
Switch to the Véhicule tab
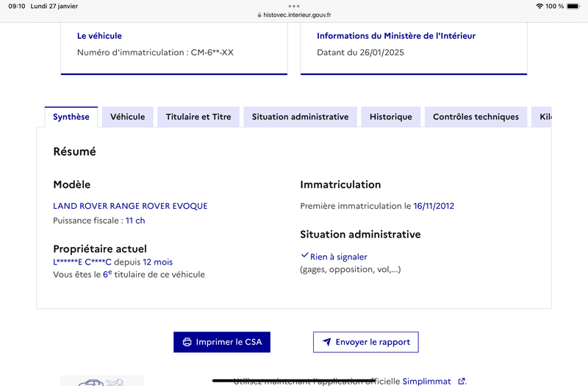pos(127,117)
